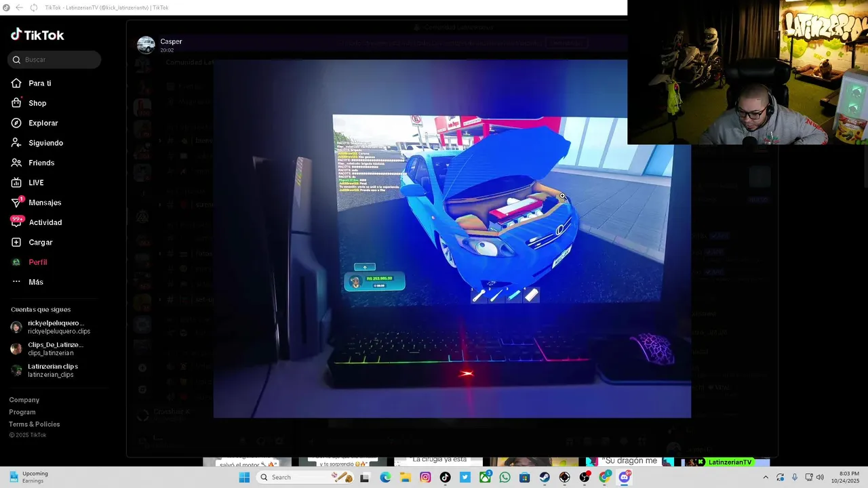Open the LIVE section
The width and height of the screenshot is (868, 488).
pyautogui.click(x=36, y=182)
